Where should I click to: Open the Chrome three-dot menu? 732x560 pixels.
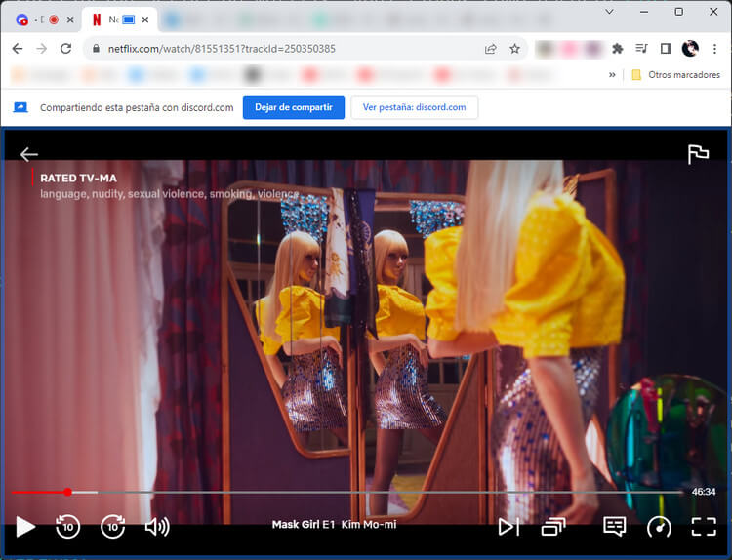714,49
